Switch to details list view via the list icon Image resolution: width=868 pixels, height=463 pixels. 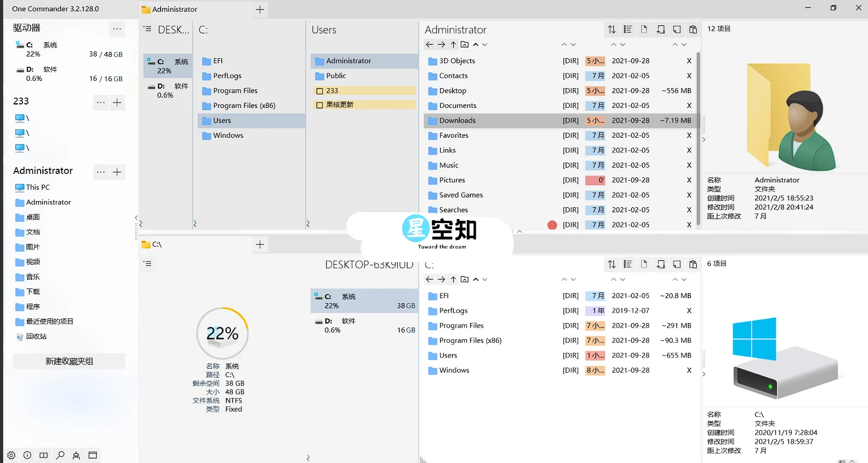click(x=627, y=29)
